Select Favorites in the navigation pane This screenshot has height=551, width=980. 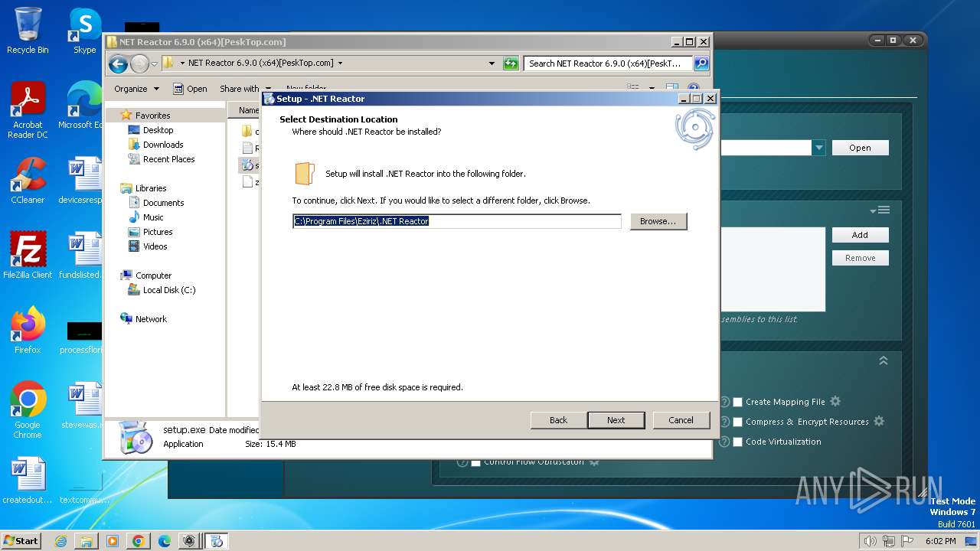152,116
